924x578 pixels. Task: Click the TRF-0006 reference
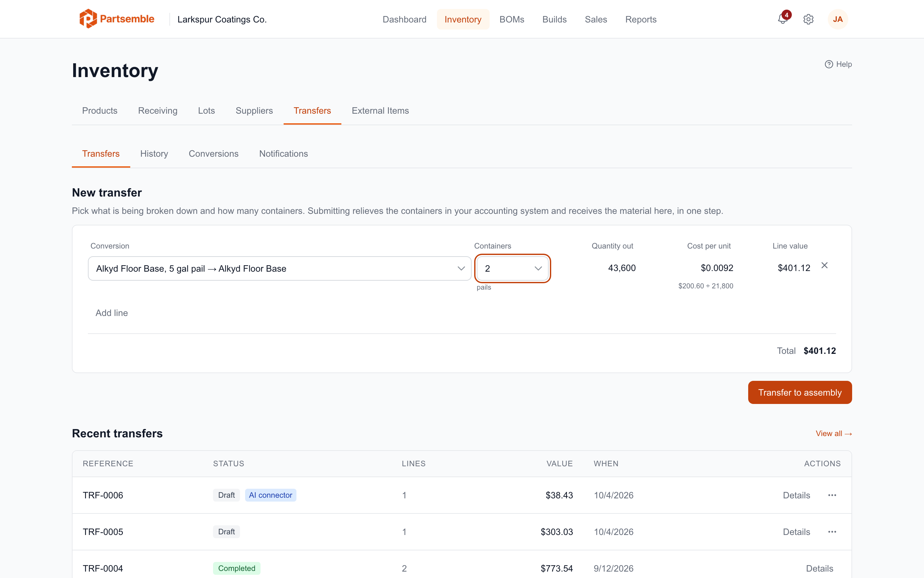tap(103, 495)
